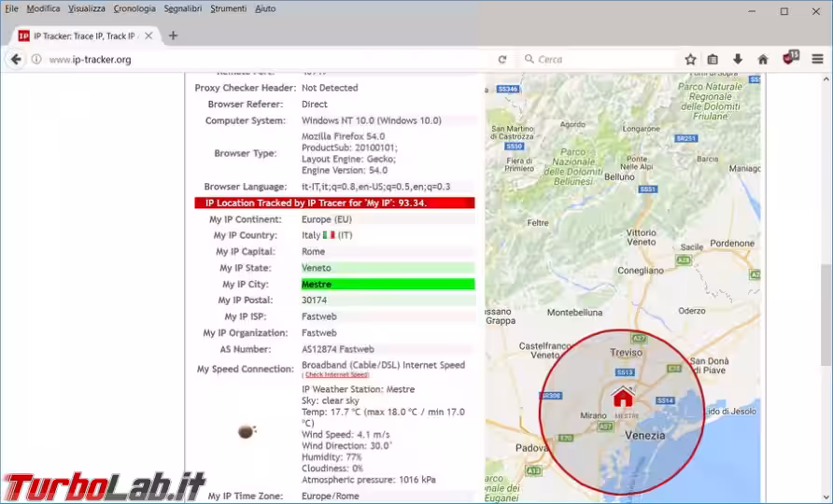
Task: Click the AS12874 Fastweb value
Action: coord(338,349)
